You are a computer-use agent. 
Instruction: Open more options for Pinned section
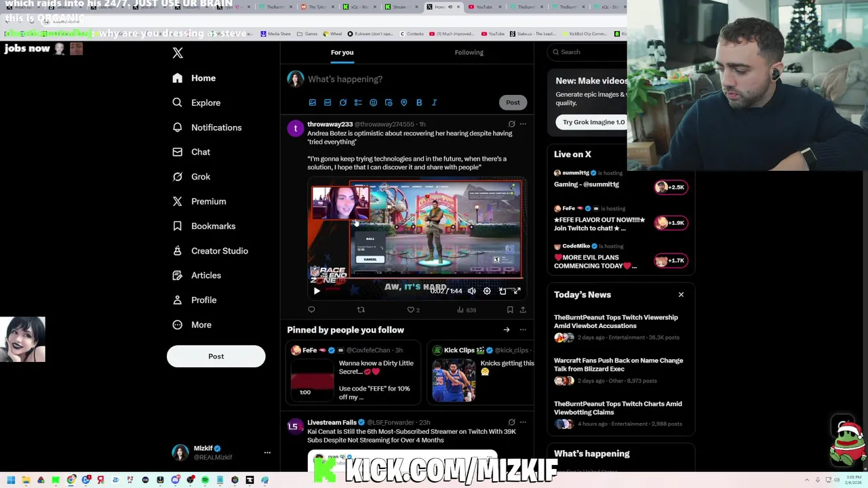coord(523,330)
